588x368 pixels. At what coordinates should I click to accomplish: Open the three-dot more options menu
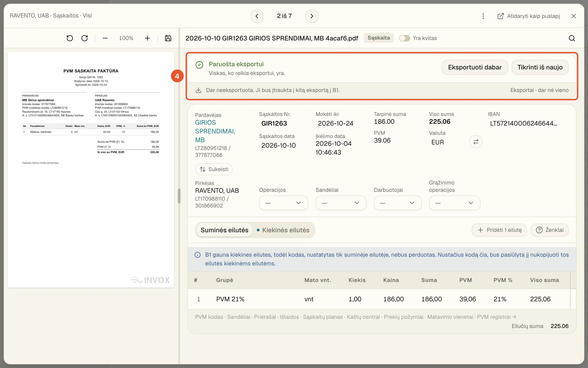click(x=483, y=16)
